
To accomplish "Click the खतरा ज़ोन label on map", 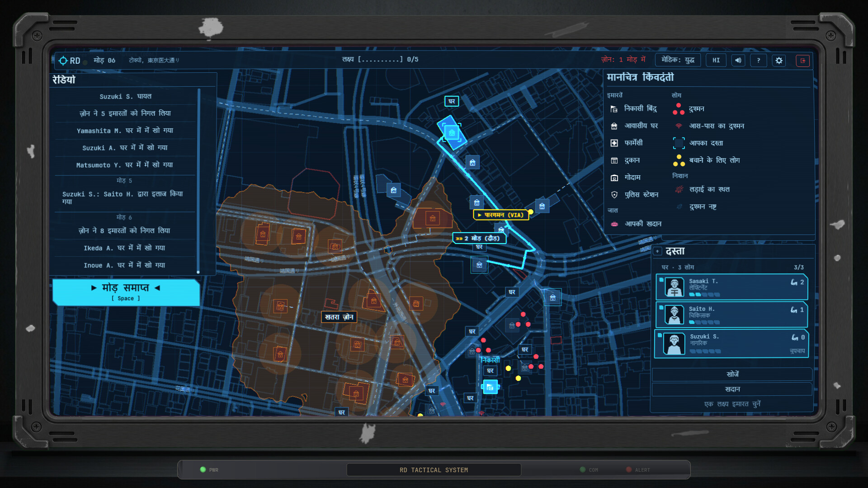I will (339, 317).
